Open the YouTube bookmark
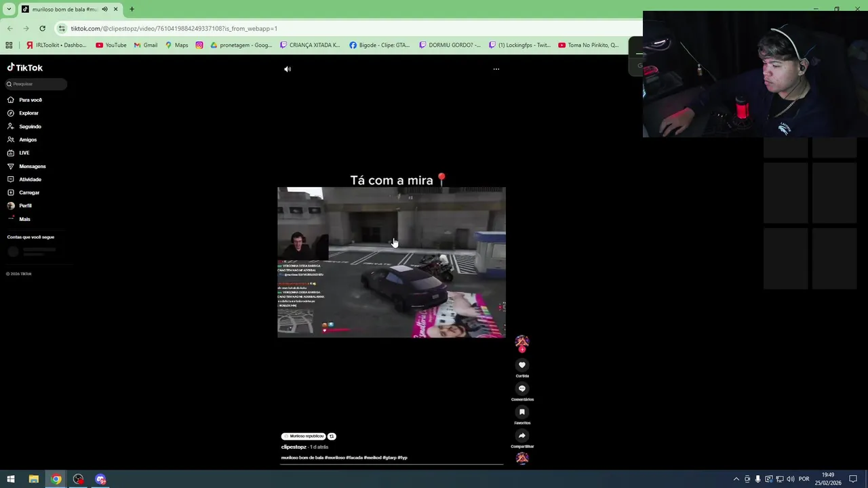 [111, 45]
